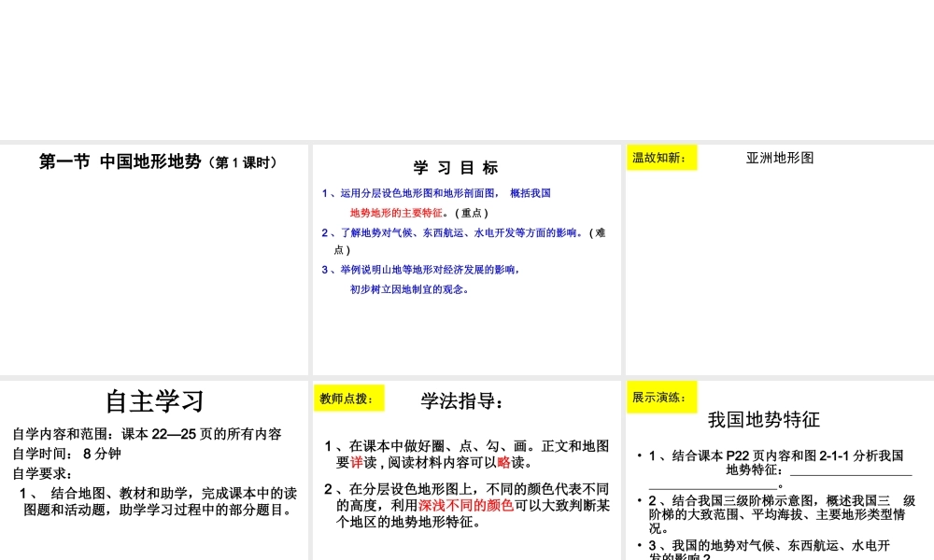The height and width of the screenshot is (560, 934).
Task: Click requirement 1 about 读图题和活动题
Action: [158, 501]
